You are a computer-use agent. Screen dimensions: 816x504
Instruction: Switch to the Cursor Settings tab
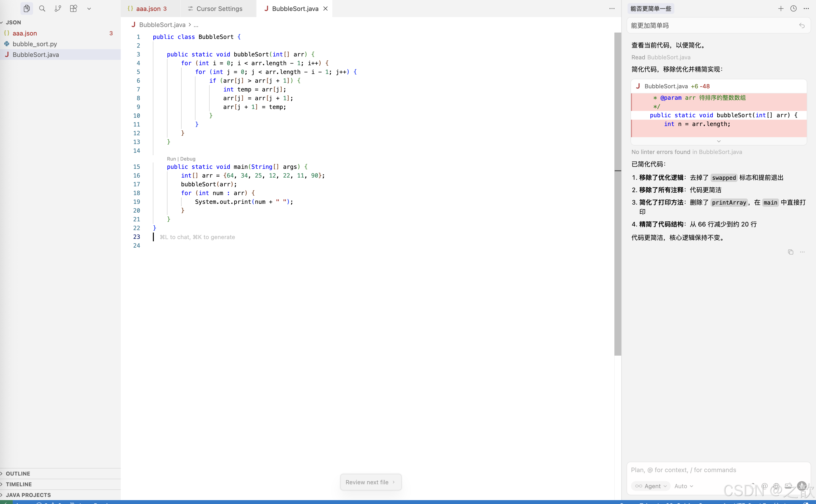[219, 9]
